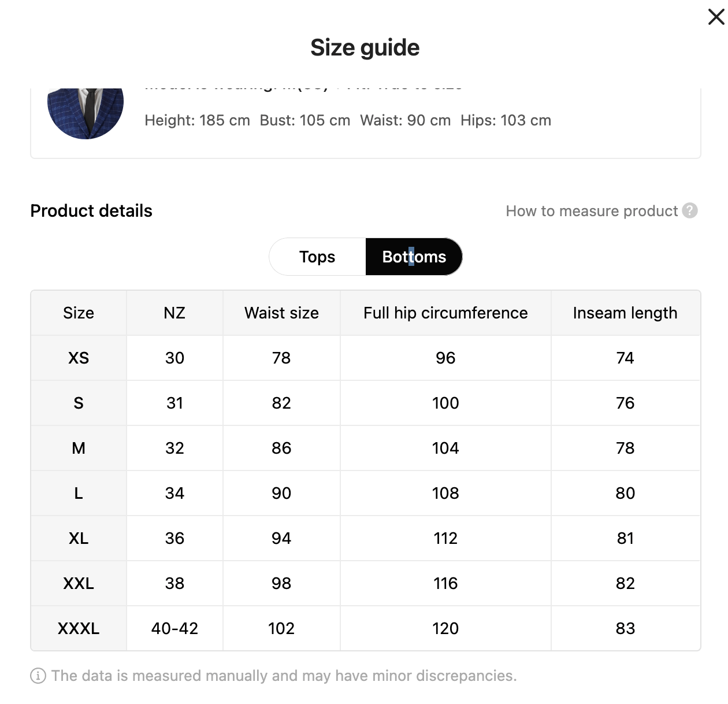Click the Inseam length column header

[625, 313]
